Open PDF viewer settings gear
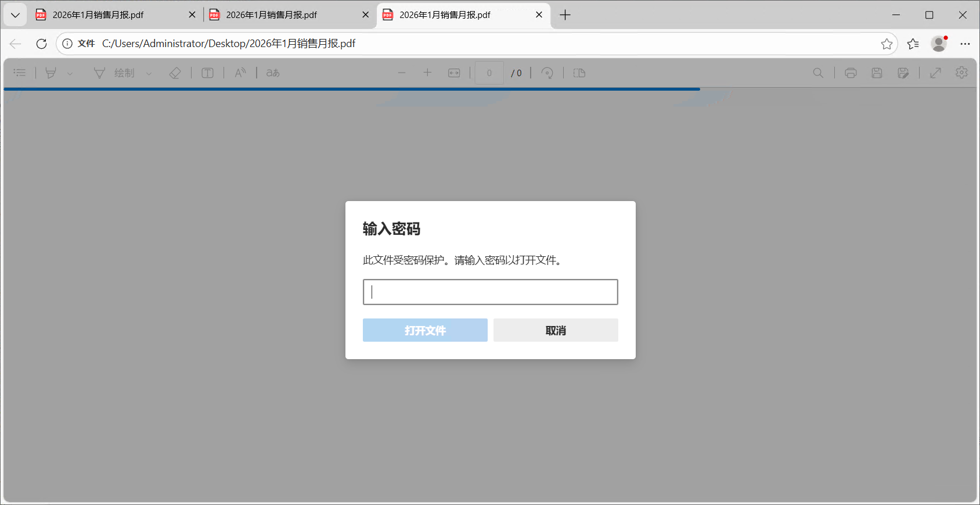 (x=961, y=73)
